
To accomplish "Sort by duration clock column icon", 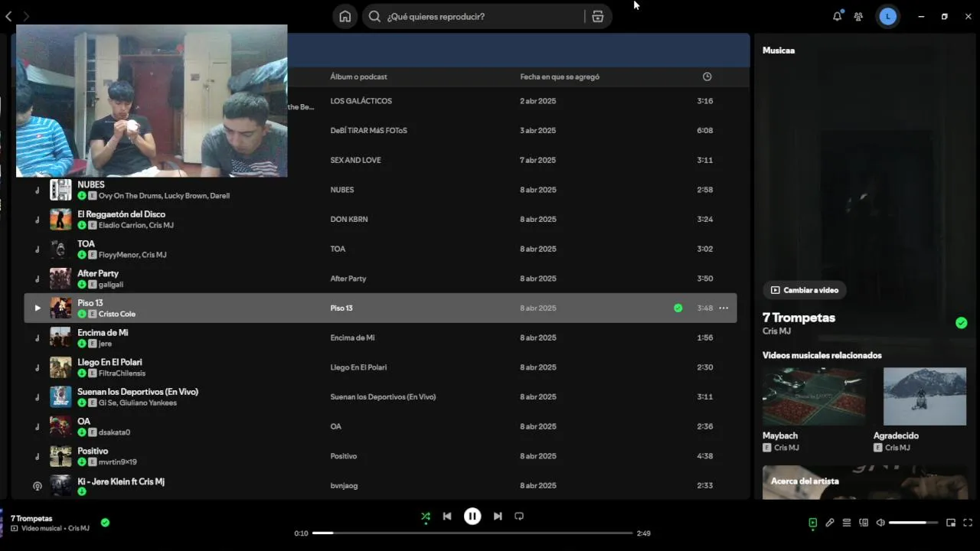I will 707,77.
